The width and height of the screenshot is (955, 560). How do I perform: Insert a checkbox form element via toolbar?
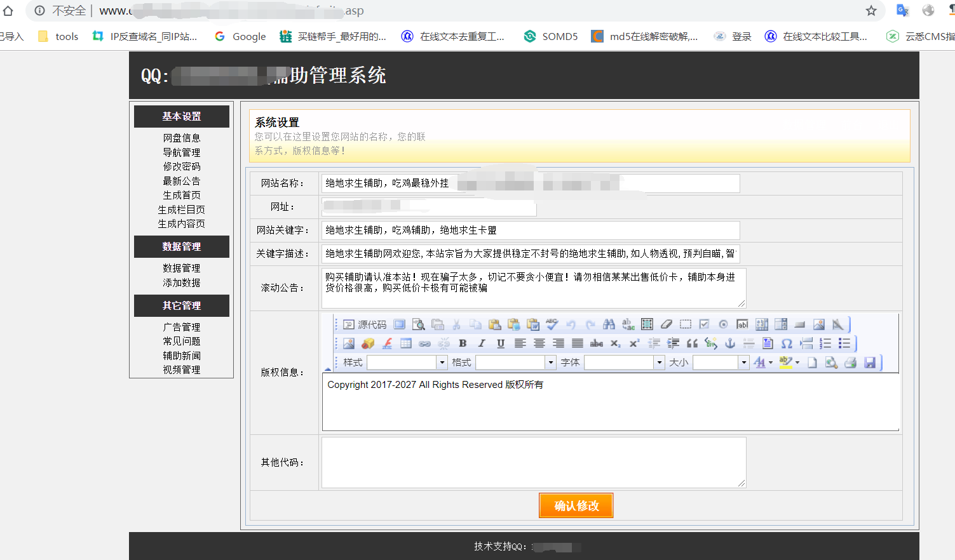(704, 324)
